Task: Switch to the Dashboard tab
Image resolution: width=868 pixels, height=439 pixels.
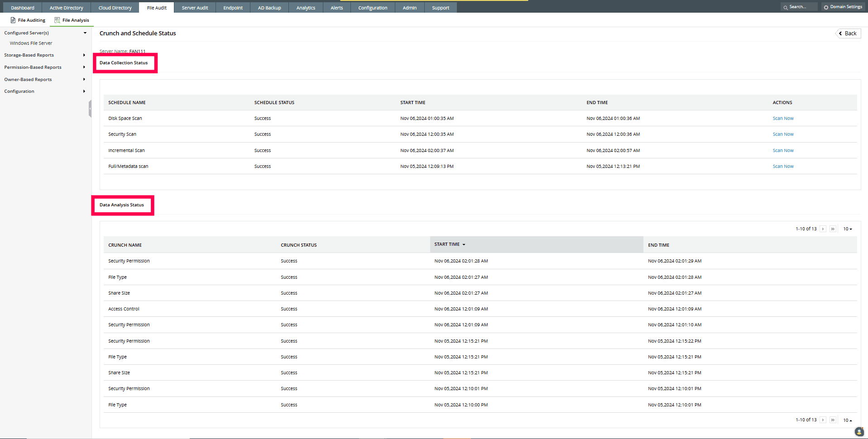Action: pos(21,7)
